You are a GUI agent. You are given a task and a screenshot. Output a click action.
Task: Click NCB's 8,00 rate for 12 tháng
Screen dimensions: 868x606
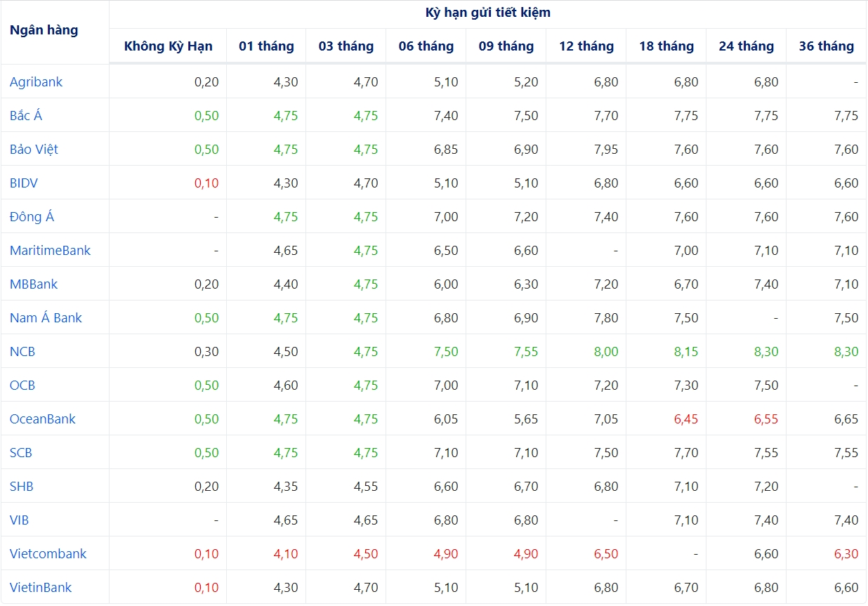click(606, 352)
